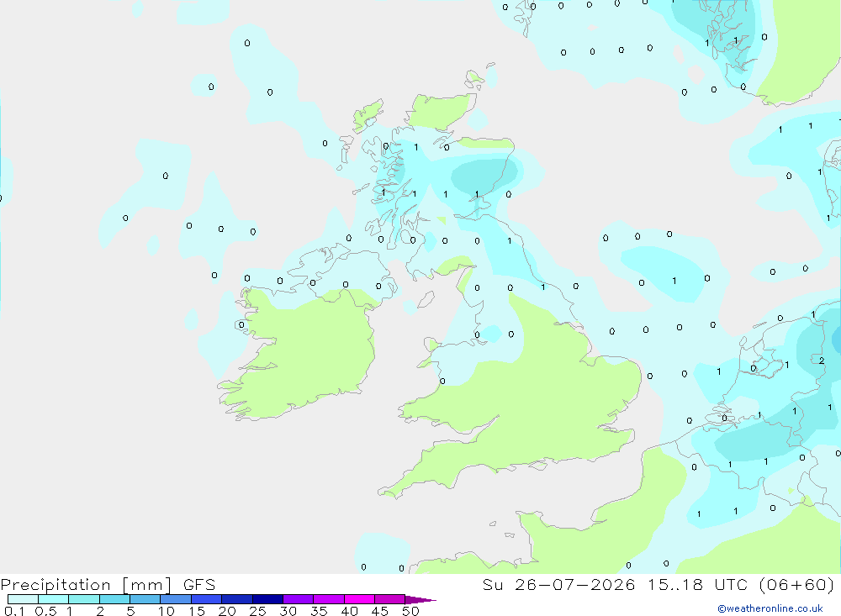The width and height of the screenshot is (841, 616).
Task: Click the '(06+60)' forecast run text
Action: click(x=797, y=585)
